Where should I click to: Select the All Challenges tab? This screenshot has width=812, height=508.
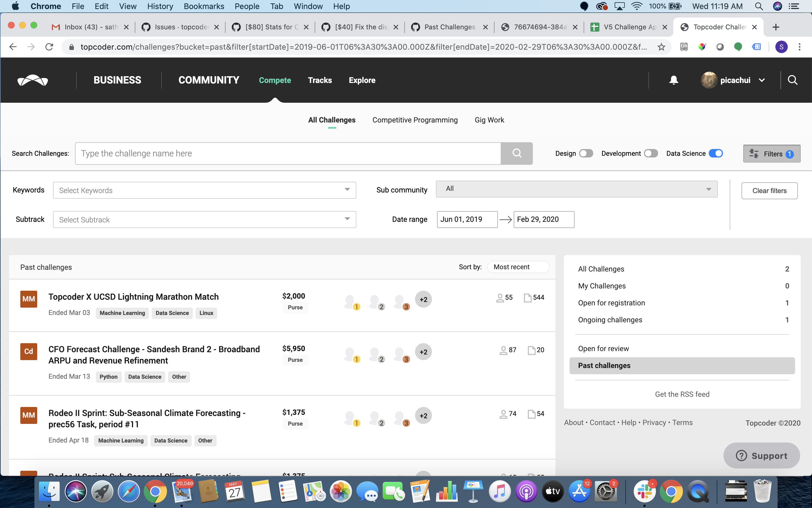click(332, 120)
